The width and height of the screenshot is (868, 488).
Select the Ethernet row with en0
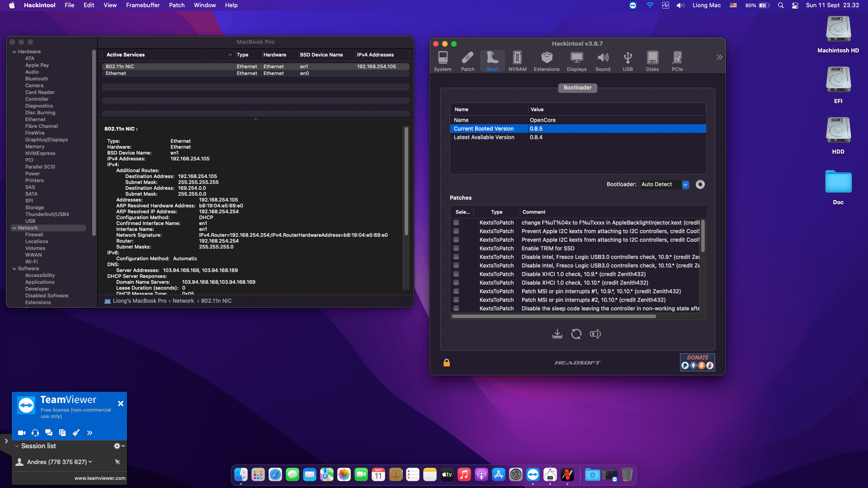pos(255,73)
